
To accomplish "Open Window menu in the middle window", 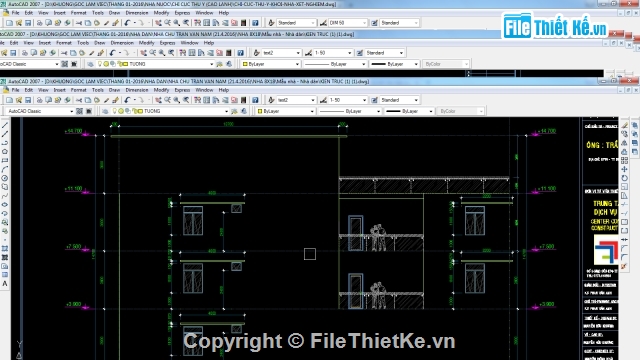I will point(189,42).
